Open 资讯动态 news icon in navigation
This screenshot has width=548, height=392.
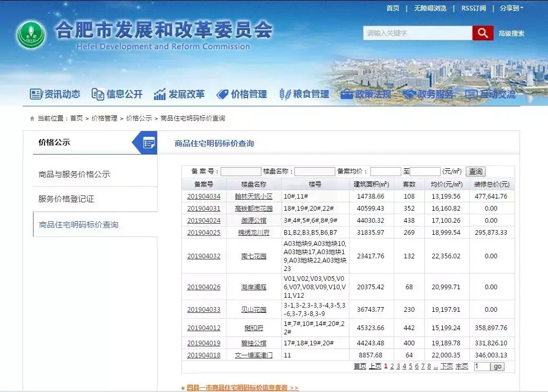coord(36,94)
